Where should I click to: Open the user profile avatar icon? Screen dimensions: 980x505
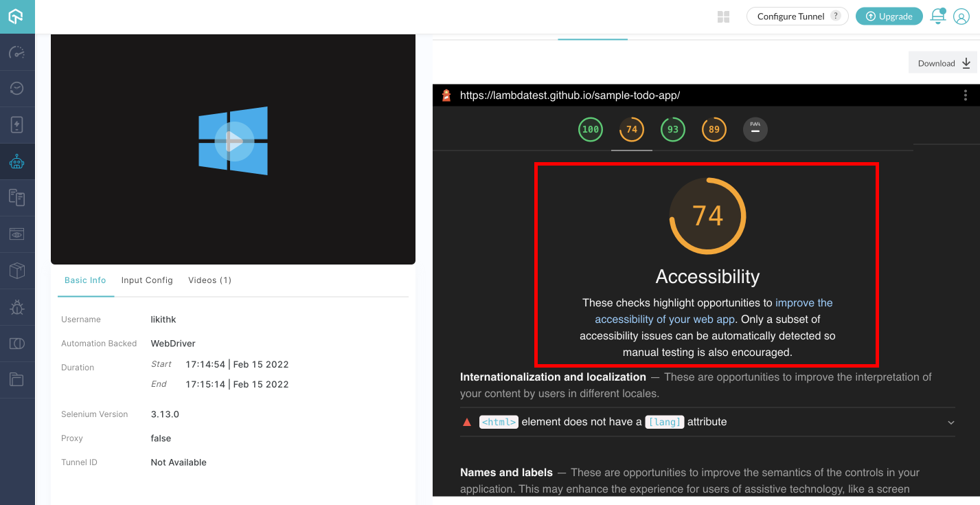point(961,16)
